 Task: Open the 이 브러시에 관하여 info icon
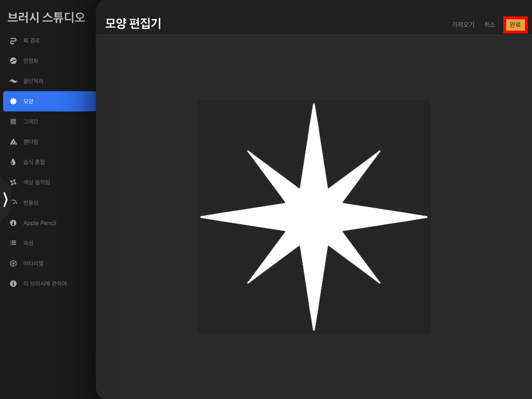[13, 283]
